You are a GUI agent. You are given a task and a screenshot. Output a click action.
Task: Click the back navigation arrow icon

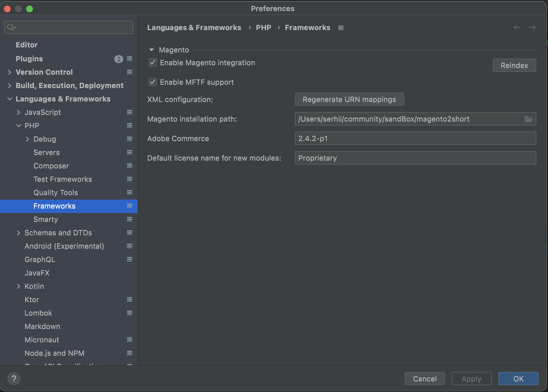(517, 27)
